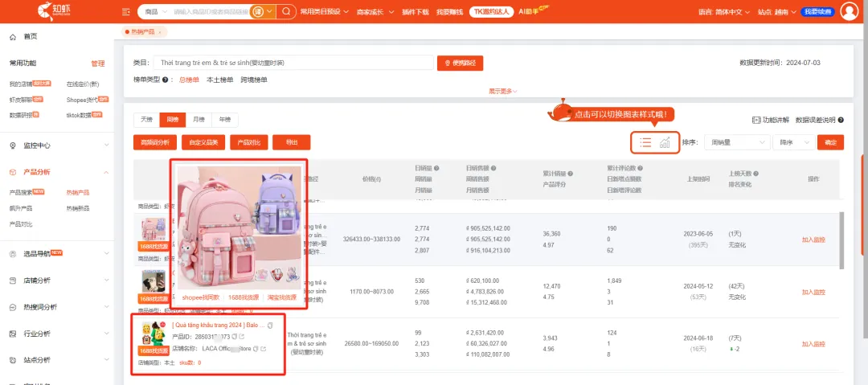Select 总榜单 ranking type
Viewport: 868px width, 385px height.
tap(189, 80)
